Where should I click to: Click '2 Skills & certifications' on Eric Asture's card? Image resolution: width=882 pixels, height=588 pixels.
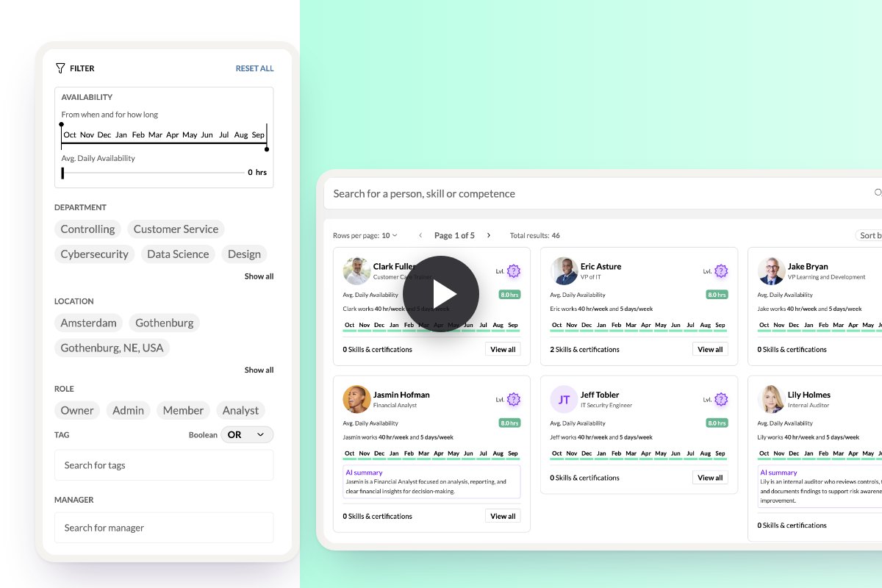[x=585, y=350]
